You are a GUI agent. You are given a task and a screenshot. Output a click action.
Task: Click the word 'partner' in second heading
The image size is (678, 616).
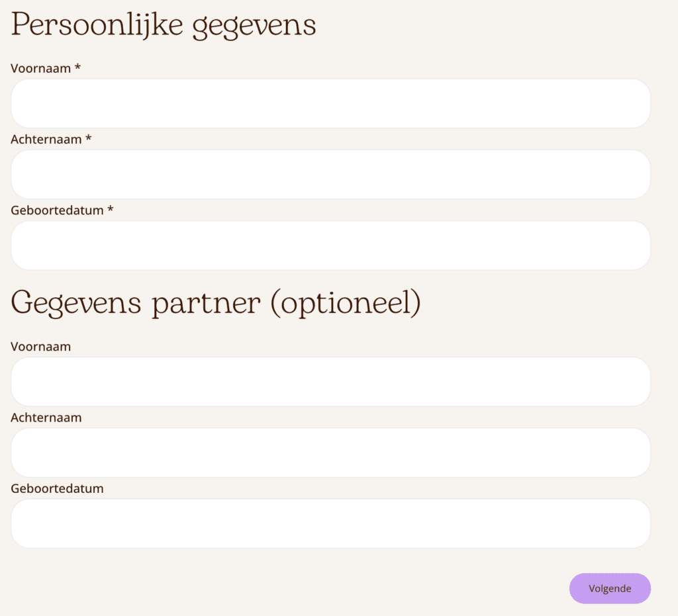206,303
